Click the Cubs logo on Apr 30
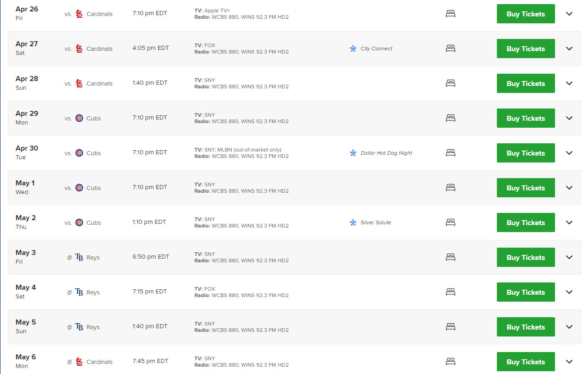Screen dimensions: 588x374 [x=79, y=153]
